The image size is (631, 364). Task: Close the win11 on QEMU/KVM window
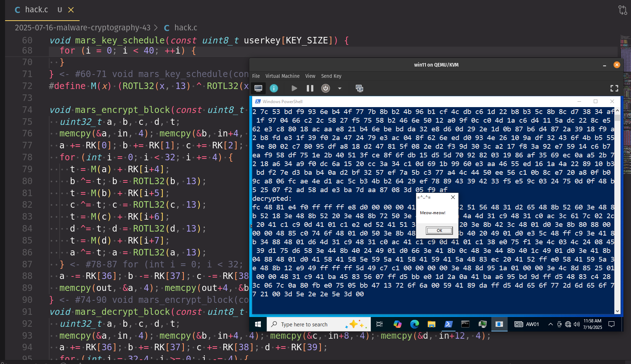617,65
